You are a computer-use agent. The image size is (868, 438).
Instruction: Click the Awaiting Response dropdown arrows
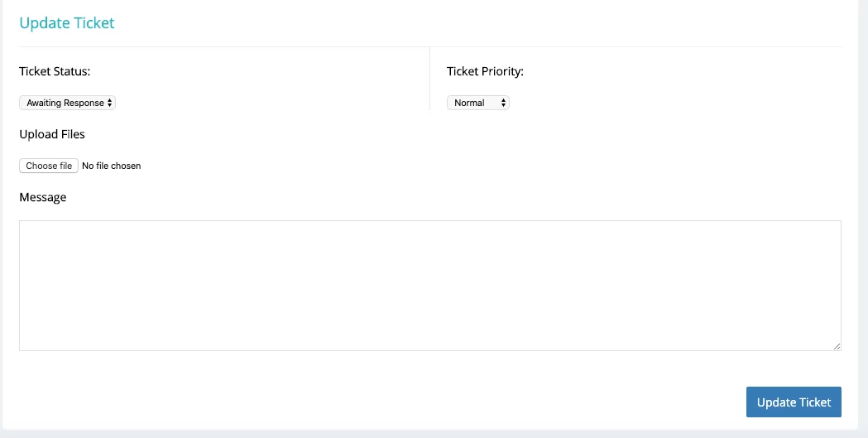coord(110,103)
